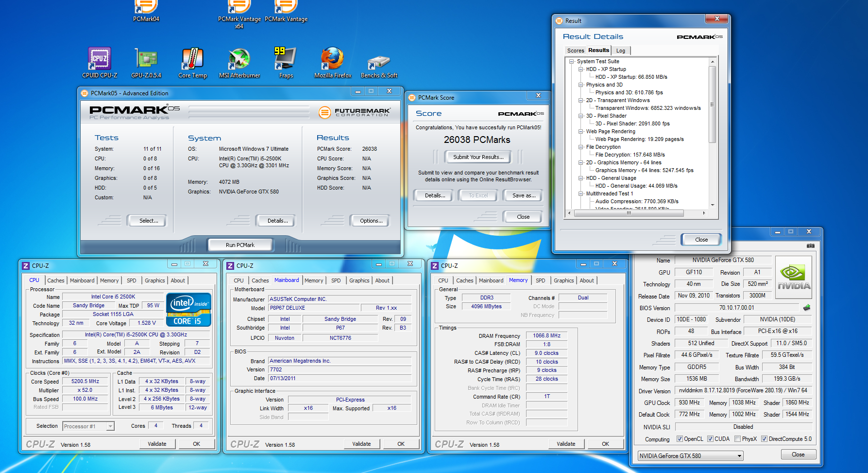The image size is (868, 473).
Task: Click the Core Speed 5200.5 MHz field
Action: 85,382
